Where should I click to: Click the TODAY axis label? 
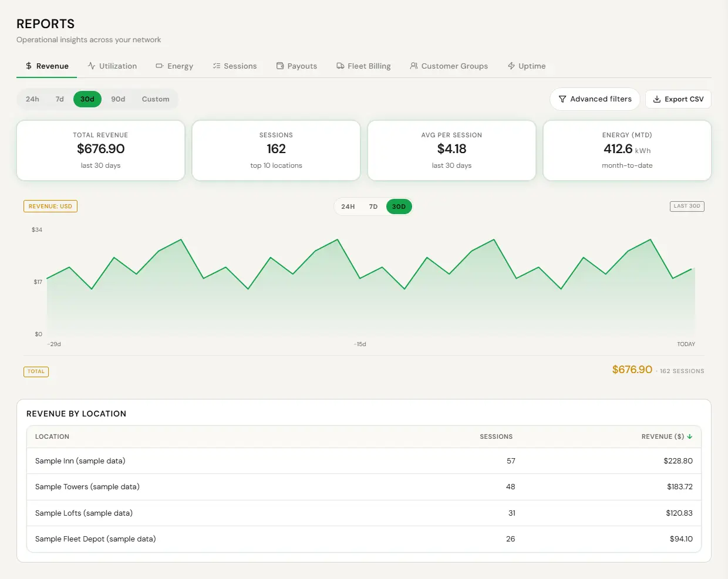(x=686, y=344)
